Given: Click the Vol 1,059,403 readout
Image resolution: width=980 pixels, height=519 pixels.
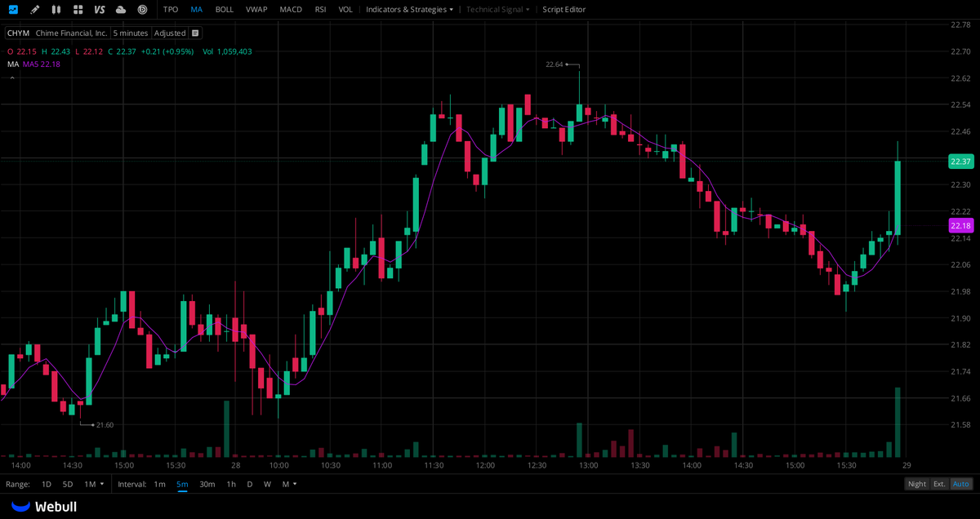Looking at the screenshot, I should click(227, 51).
